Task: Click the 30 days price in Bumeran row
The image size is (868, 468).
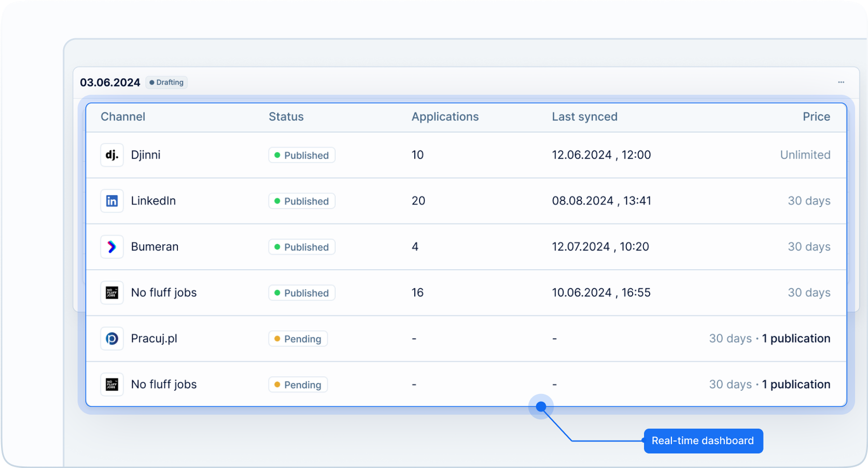Action: pos(809,247)
